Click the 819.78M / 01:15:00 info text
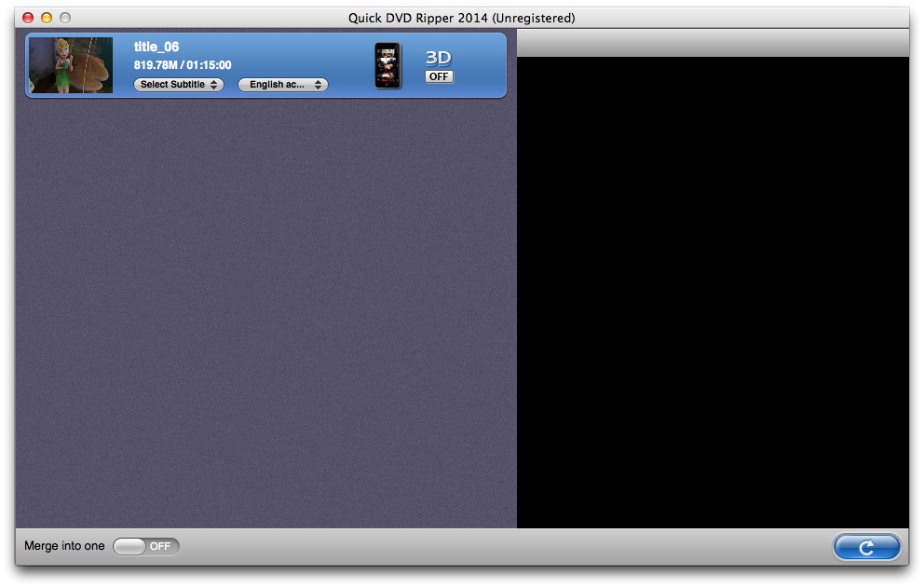The height and width of the screenshot is (588, 924). click(183, 65)
